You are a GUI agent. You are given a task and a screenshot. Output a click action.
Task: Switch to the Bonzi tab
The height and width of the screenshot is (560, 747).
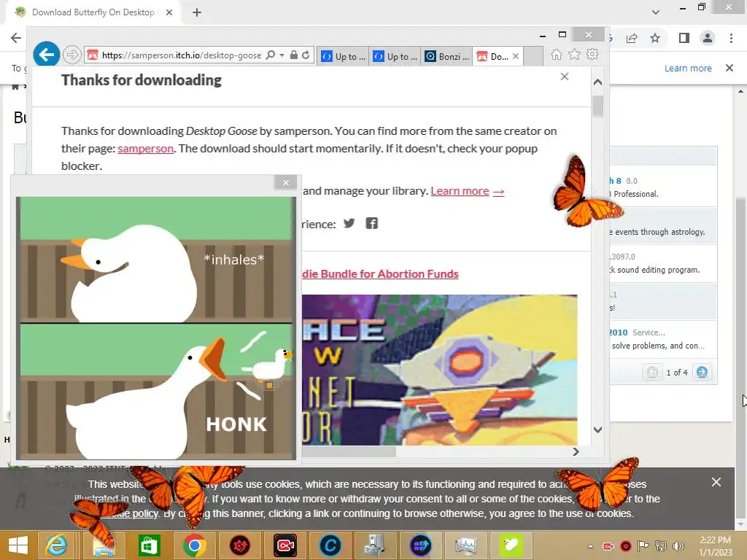tap(446, 56)
